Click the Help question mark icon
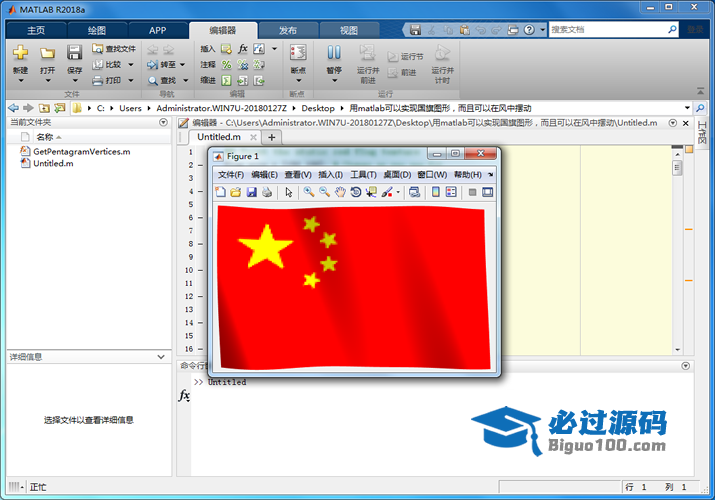The image size is (715, 500). coord(529,30)
